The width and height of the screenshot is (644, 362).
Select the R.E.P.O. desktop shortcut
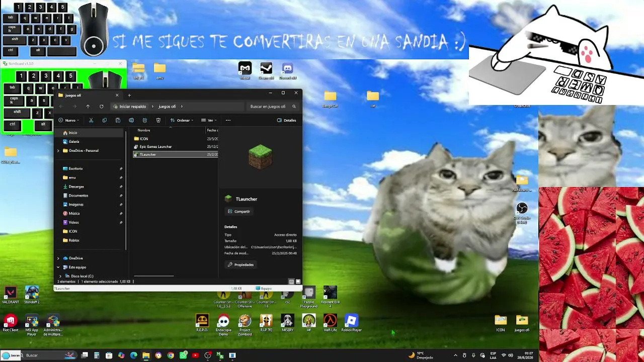pos(202,323)
